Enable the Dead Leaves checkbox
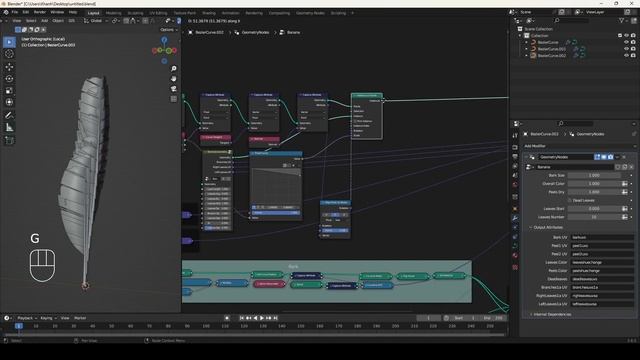640x360 pixels. click(570, 200)
